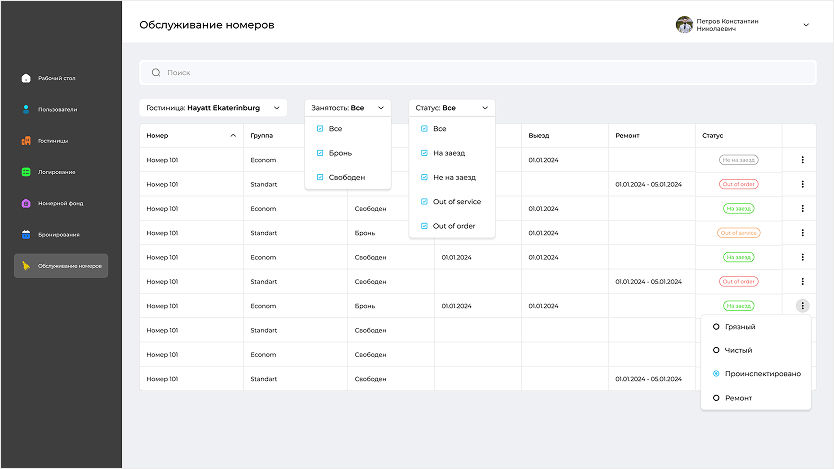Expand the user account menu chevron
This screenshot has height=469, width=834.
coord(806,25)
